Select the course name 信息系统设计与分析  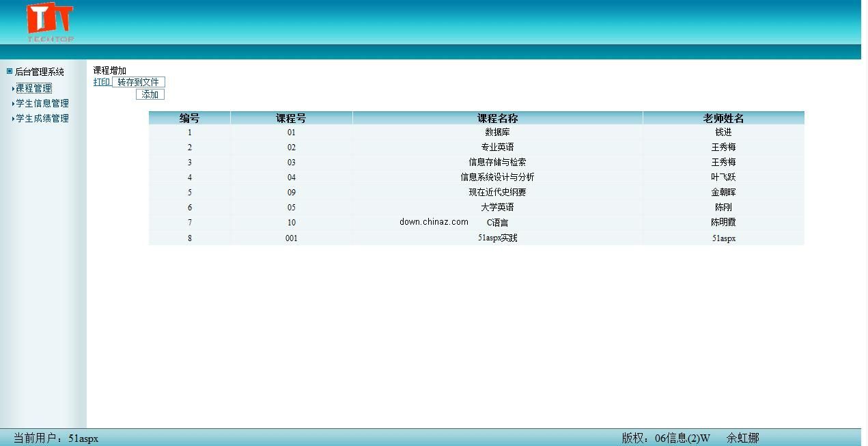498,178
